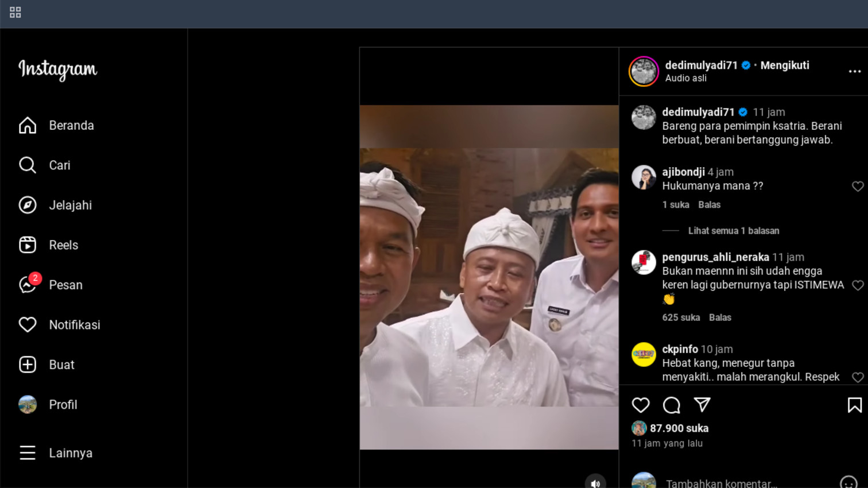The image size is (868, 488).
Task: Open the grid apps icon in top bar
Action: 15,13
